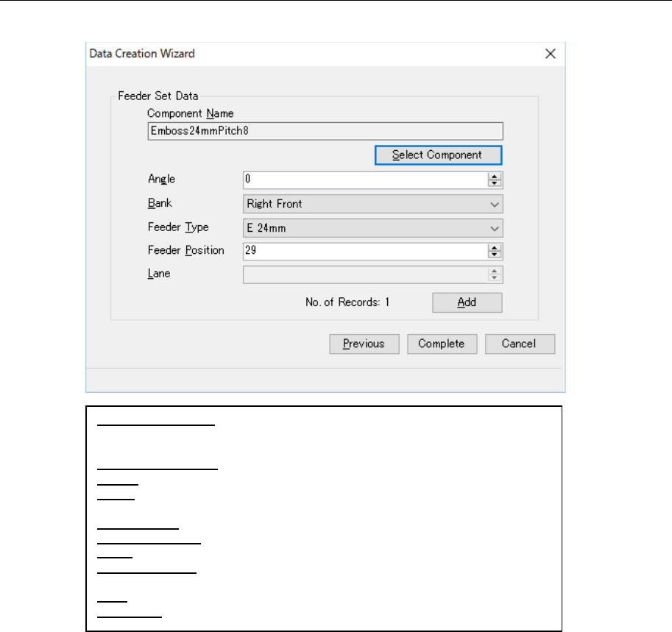Screen dimensions: 672x632
Task: Add the feeder record with Add button
Action: (467, 302)
